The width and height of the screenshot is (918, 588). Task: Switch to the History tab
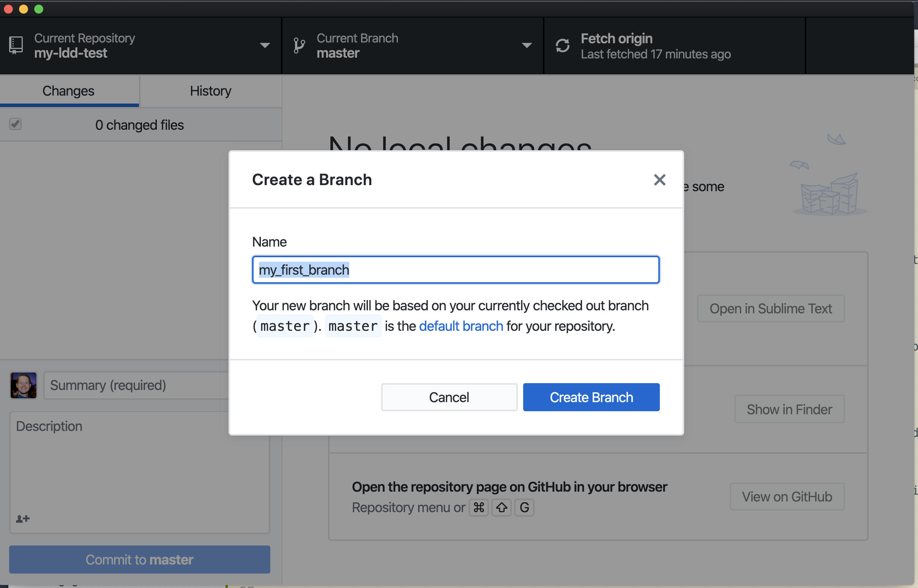pyautogui.click(x=210, y=90)
